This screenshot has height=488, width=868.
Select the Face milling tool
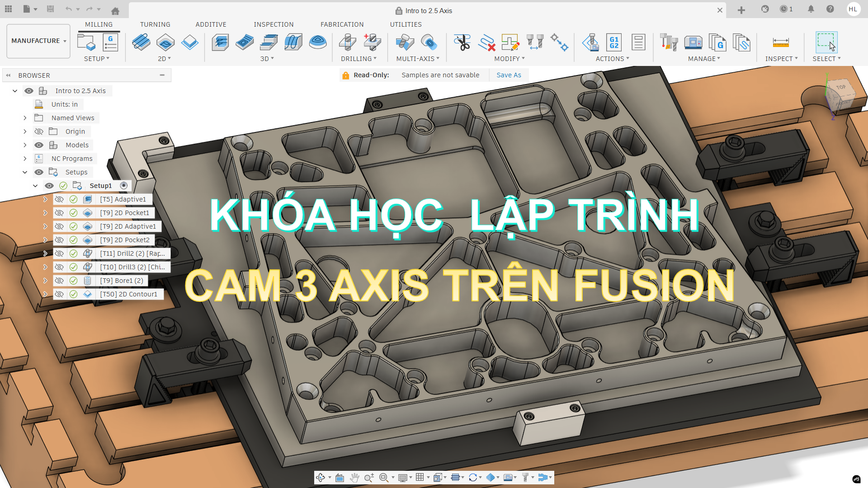click(189, 42)
